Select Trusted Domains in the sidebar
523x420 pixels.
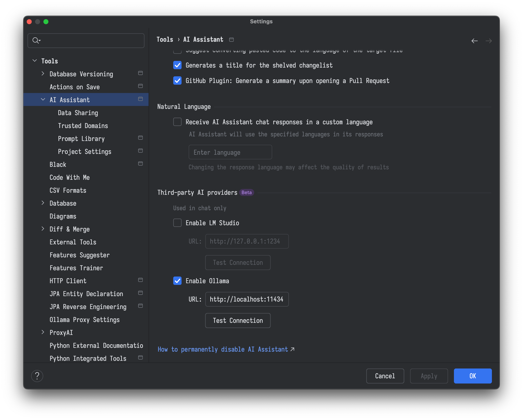click(x=83, y=126)
